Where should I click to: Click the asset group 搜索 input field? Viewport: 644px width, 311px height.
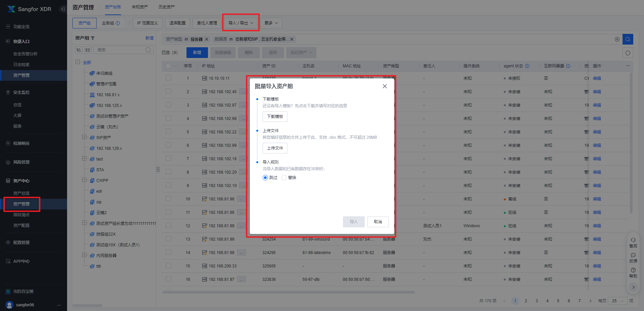point(120,50)
